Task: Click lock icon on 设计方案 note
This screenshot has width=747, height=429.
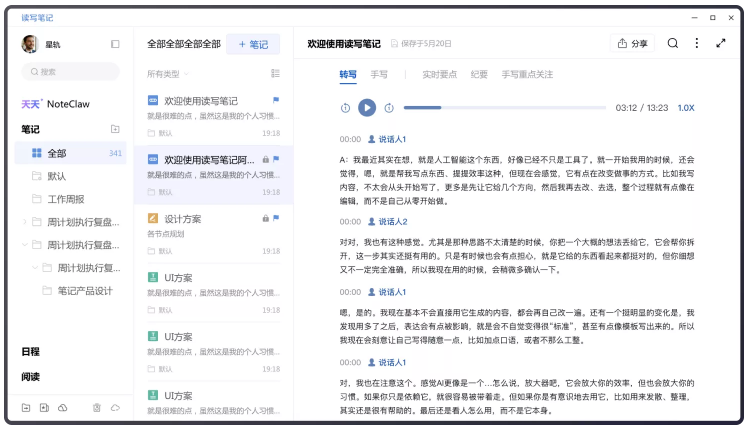Action: (x=266, y=218)
